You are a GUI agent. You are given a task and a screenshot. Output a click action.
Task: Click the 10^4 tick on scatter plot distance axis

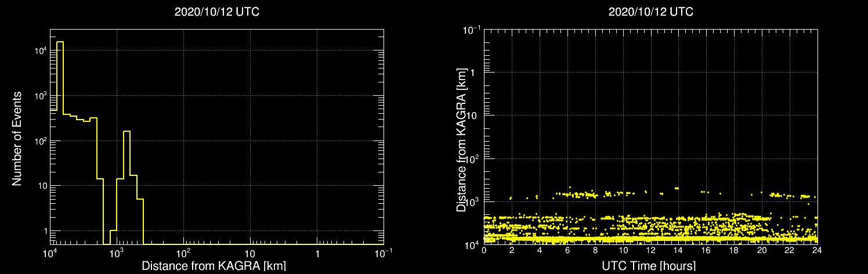[473, 244]
